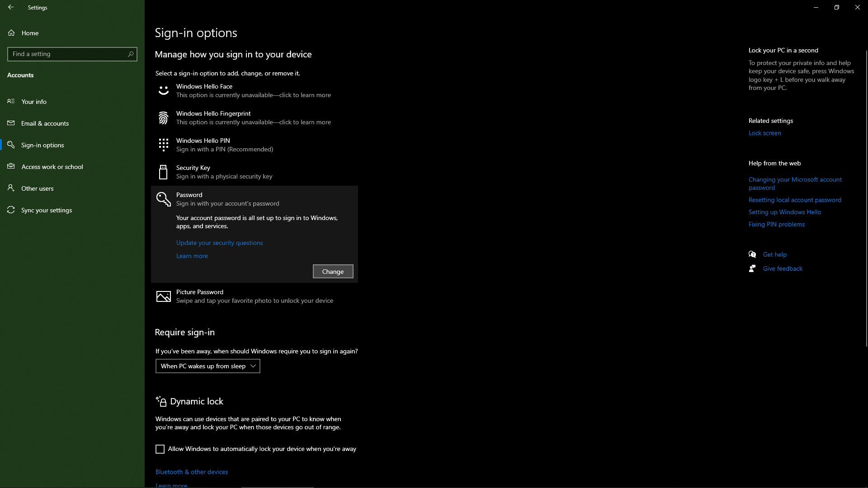Screen dimensions: 868x488
Task: Click the Security Key USB icon
Action: point(163,172)
